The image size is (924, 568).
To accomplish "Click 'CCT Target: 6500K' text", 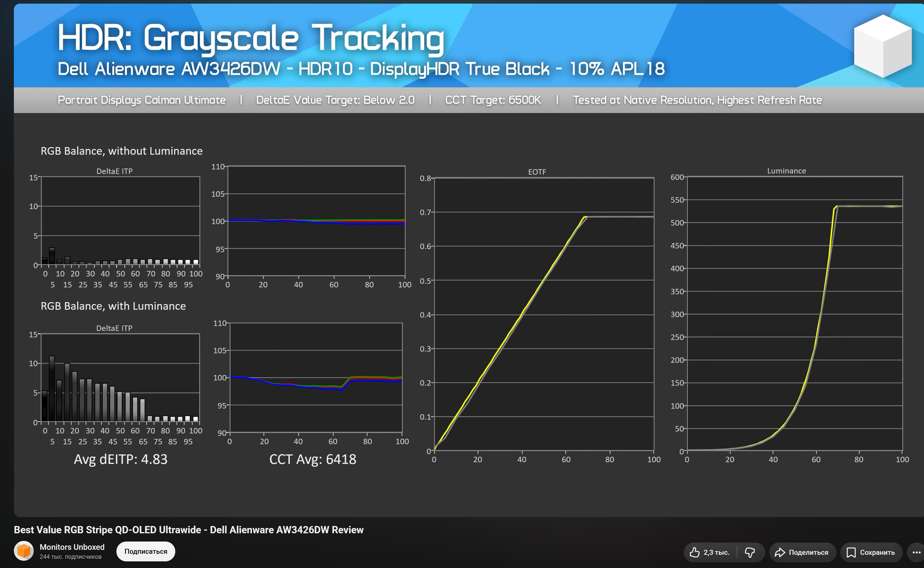I will click(x=493, y=100).
